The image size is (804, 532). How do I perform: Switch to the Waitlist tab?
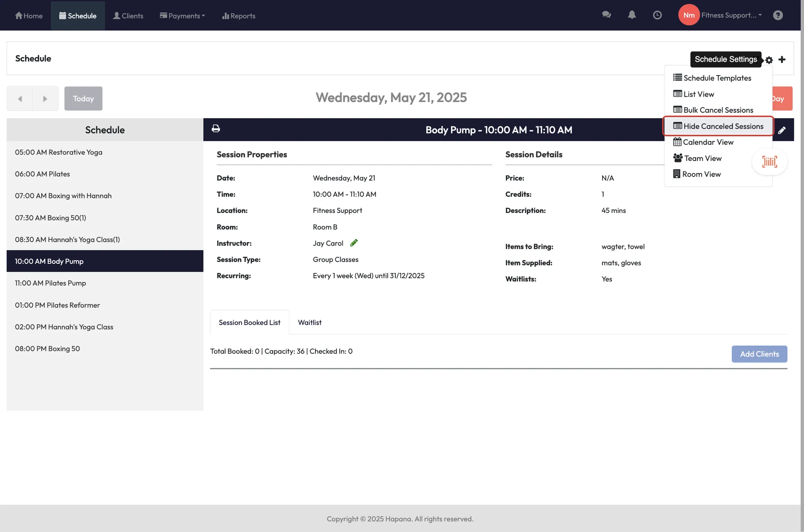pos(309,322)
